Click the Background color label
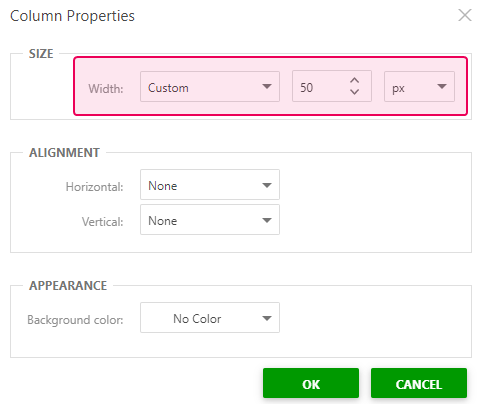 (75, 320)
